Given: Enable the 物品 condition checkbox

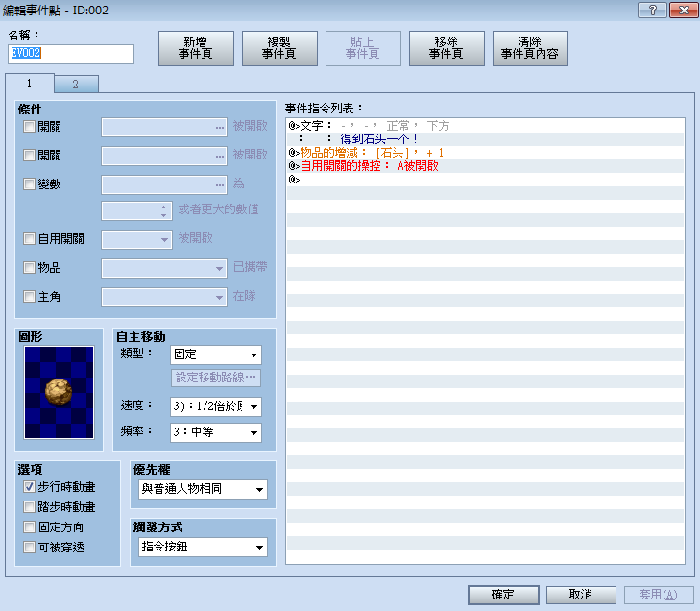Looking at the screenshot, I should click(x=29, y=267).
